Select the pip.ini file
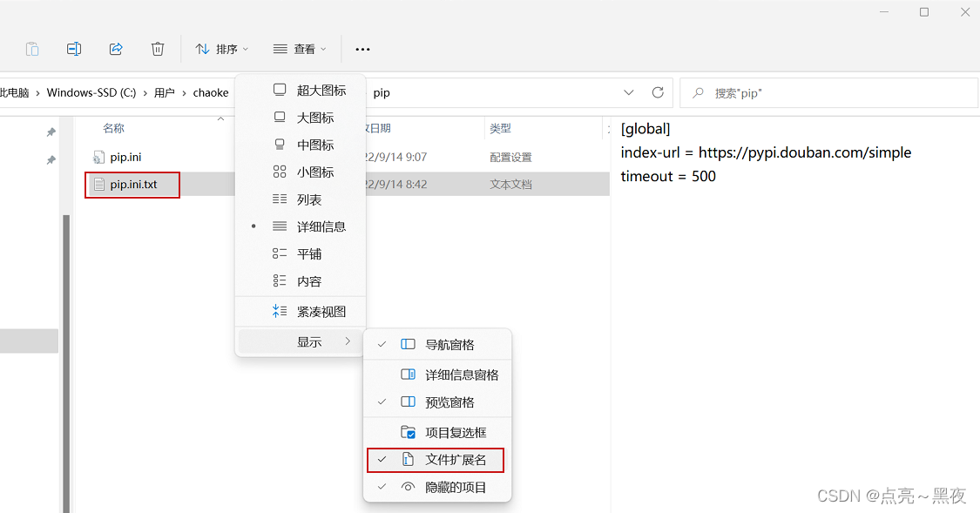This screenshot has width=980, height=513. 125,157
